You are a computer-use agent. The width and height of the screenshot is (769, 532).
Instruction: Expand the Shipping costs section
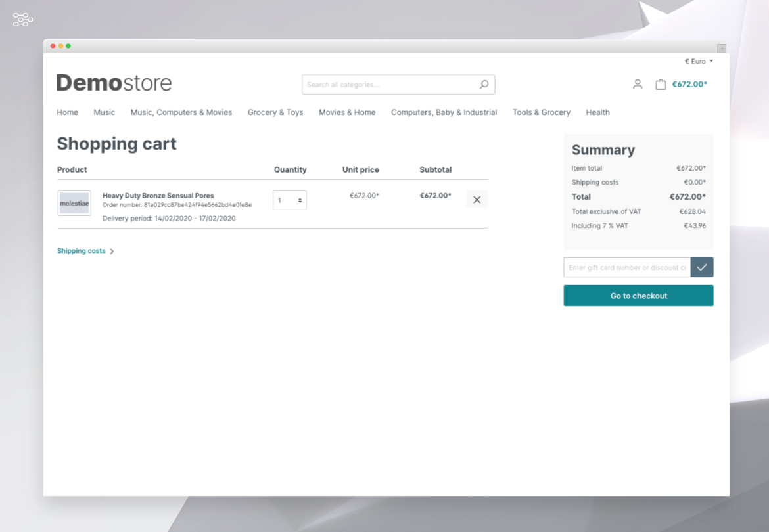pos(85,251)
